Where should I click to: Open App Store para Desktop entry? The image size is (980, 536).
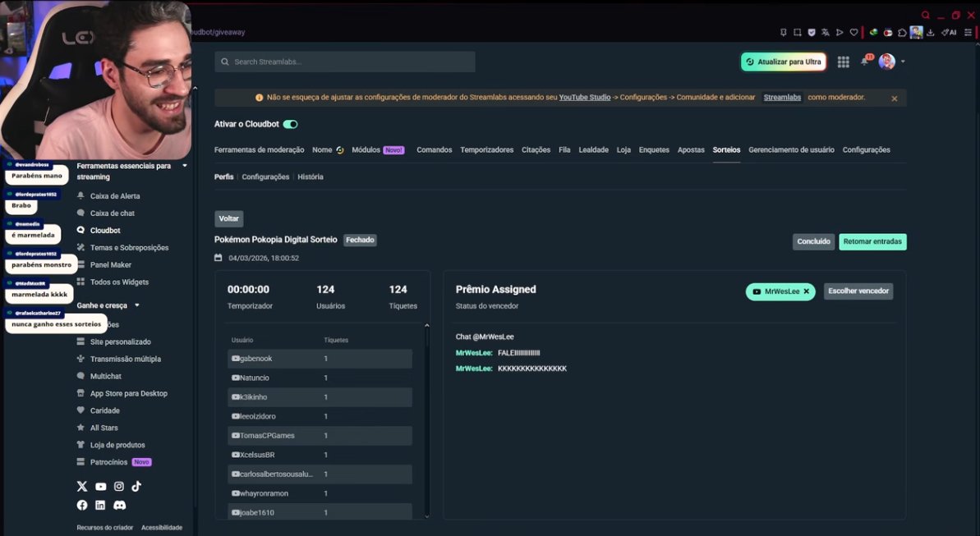[122, 393]
